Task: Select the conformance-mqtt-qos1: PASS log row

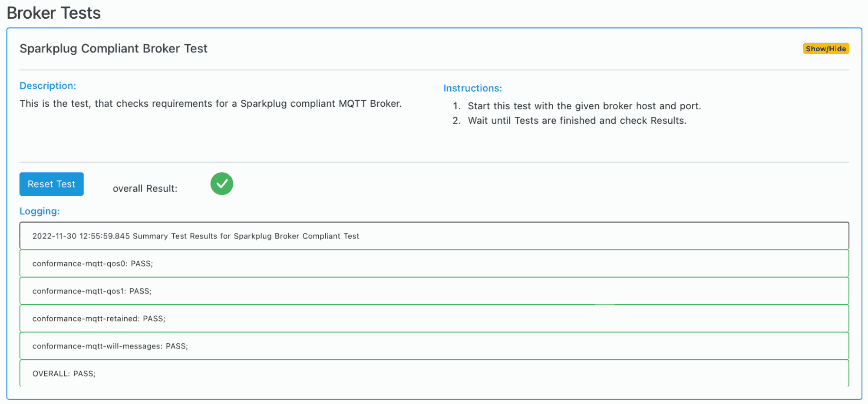Action: (x=434, y=291)
